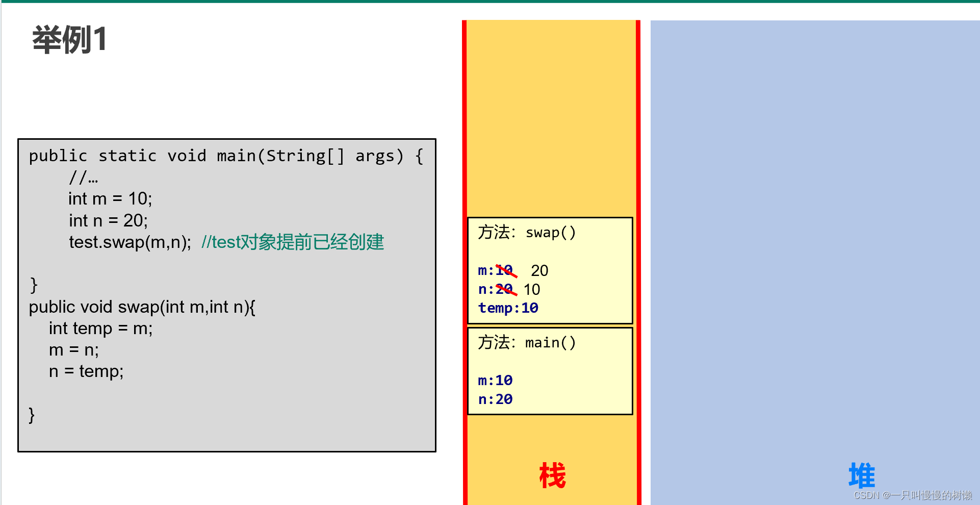The width and height of the screenshot is (980, 505).
Task: Select the line 'public static void main(String[] args) {'
Action: (x=226, y=156)
